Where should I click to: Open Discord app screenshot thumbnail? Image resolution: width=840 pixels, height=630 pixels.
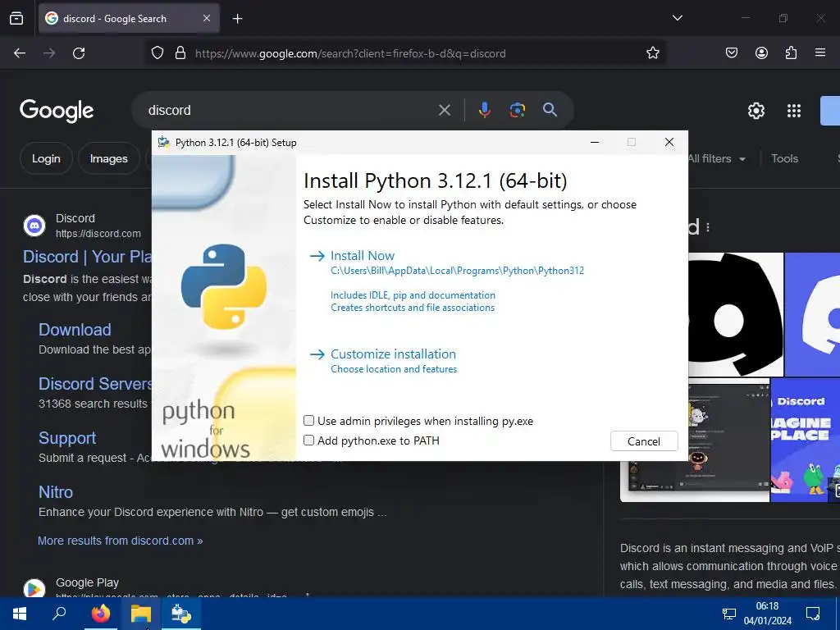click(x=695, y=440)
